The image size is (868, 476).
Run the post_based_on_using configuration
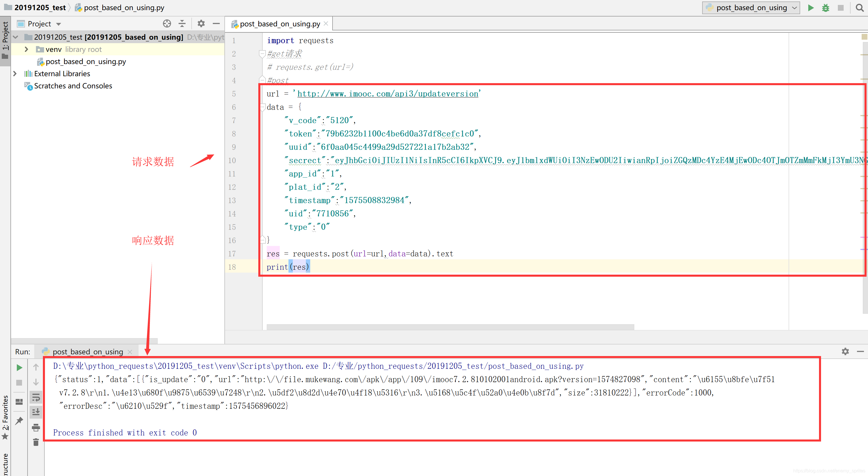point(811,8)
